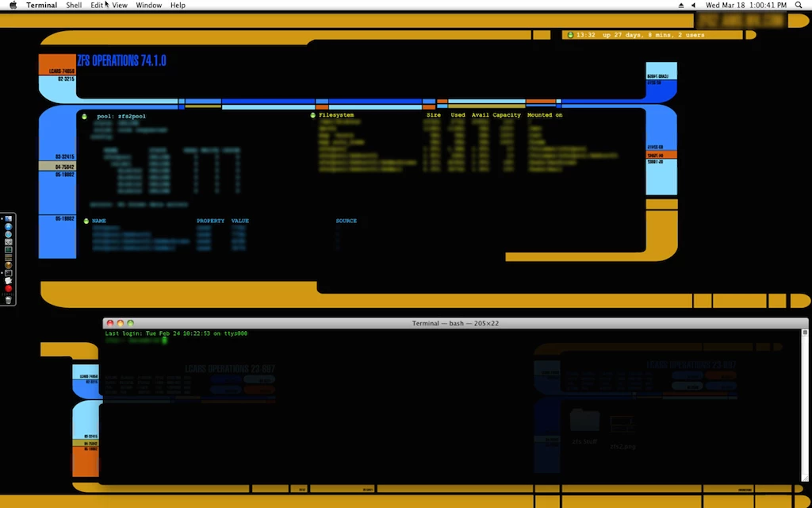The image size is (812, 508).
Task: Click the white papers dock icon
Action: (8, 281)
